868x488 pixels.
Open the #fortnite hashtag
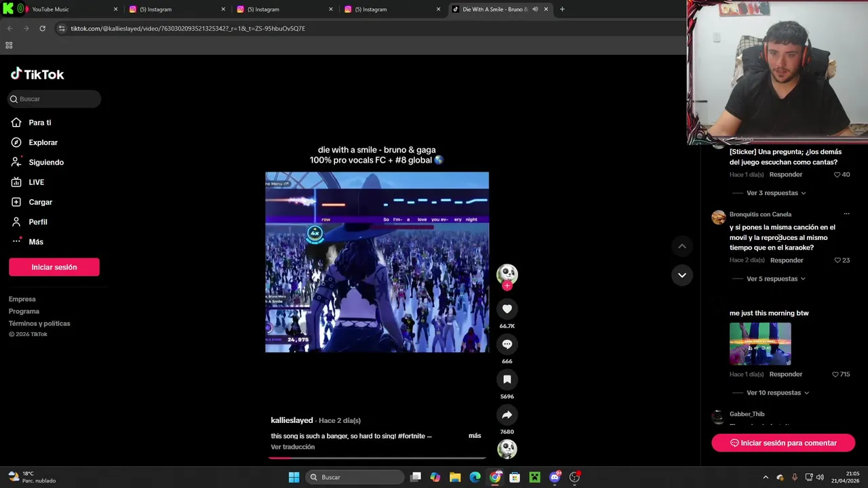point(411,436)
